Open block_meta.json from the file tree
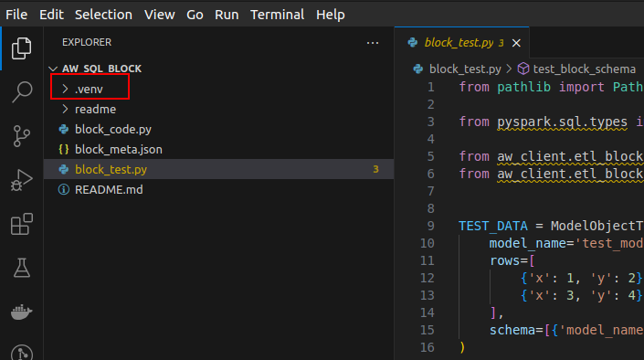 (118, 150)
